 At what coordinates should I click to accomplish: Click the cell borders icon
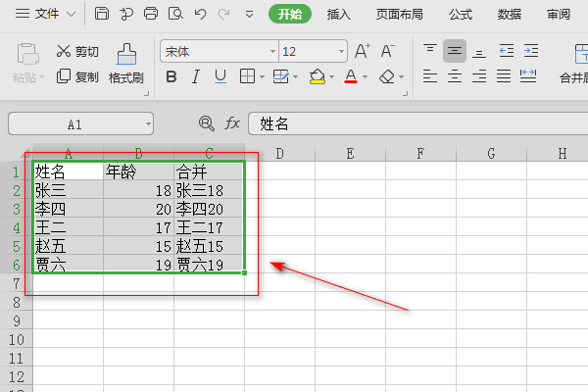click(247, 76)
